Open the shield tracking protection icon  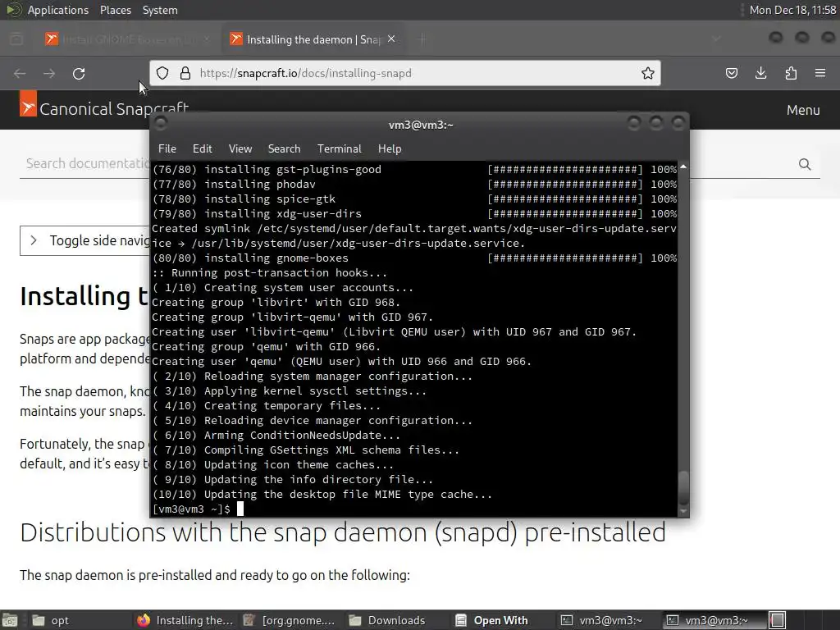click(x=162, y=73)
